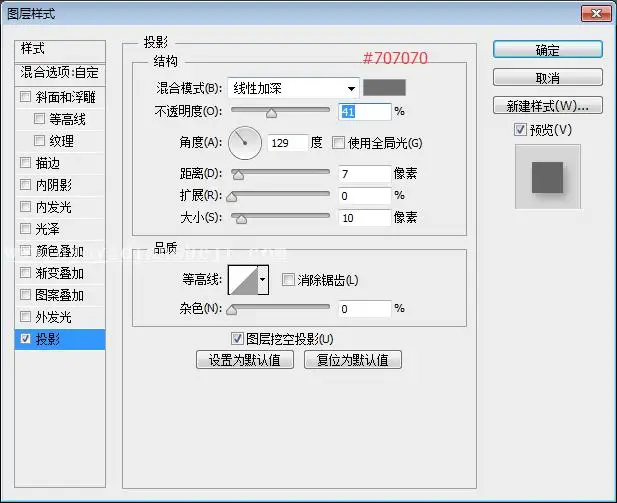Image resolution: width=617 pixels, height=503 pixels.
Task: Select the 外发光 row label
Action: click(x=54, y=316)
